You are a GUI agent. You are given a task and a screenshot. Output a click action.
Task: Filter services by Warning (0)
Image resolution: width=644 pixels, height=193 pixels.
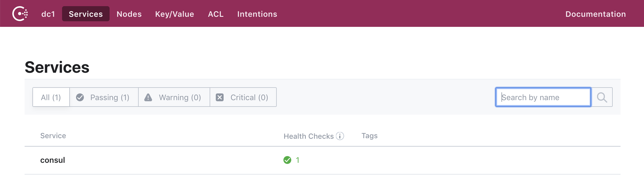[180, 97]
